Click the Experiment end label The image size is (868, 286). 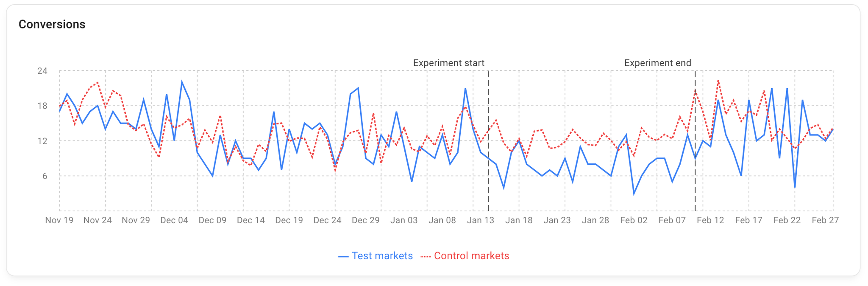coord(657,63)
